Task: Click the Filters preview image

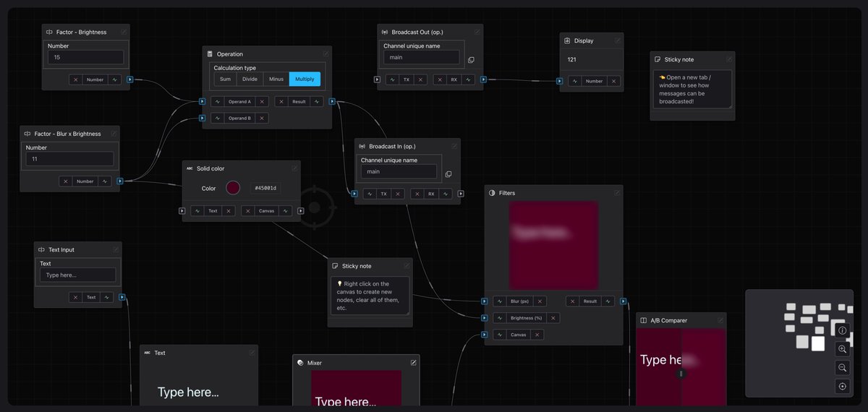Action: click(x=553, y=245)
